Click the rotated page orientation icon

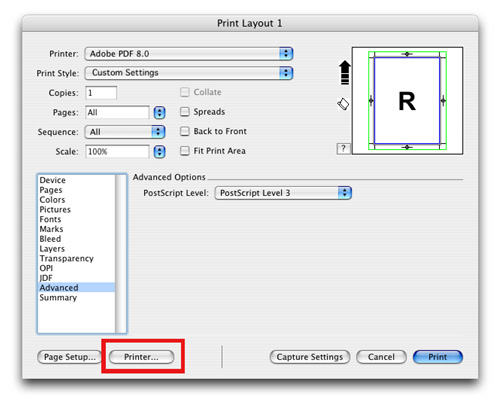(343, 104)
